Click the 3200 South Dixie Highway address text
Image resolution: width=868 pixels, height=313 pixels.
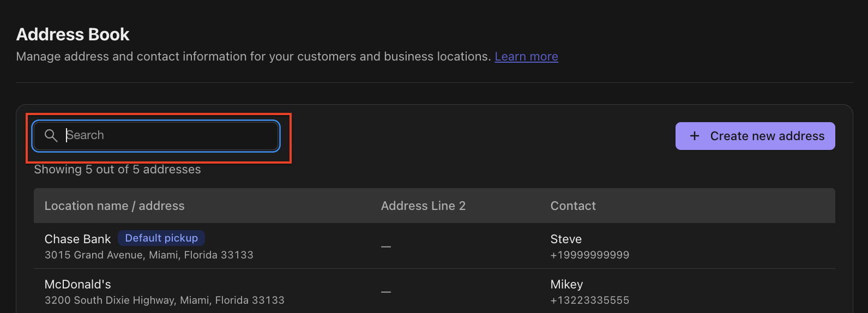[164, 300]
